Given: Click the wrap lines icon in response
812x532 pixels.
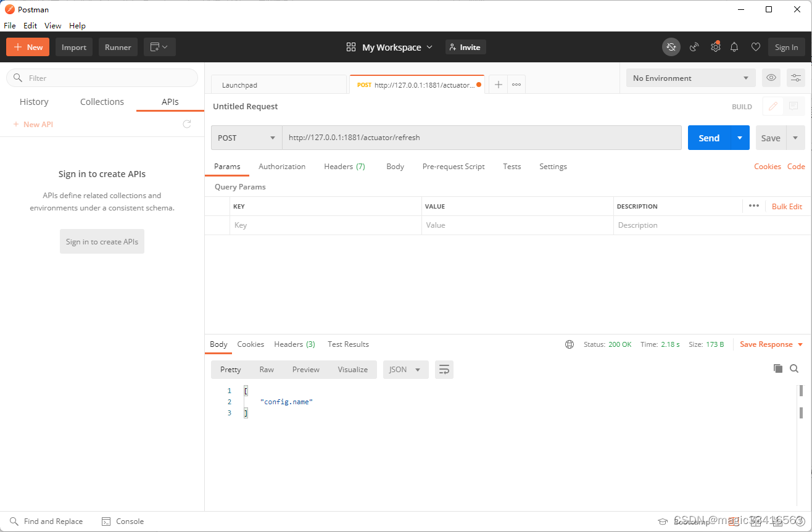Looking at the screenshot, I should (x=444, y=369).
